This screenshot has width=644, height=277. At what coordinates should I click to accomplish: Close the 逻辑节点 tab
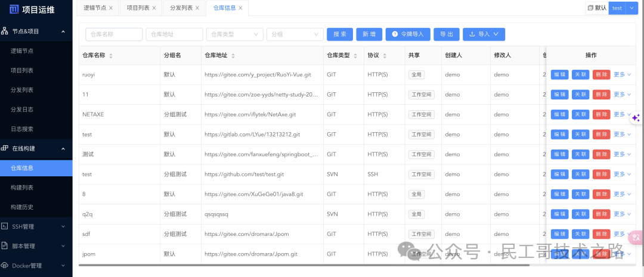pyautogui.click(x=111, y=8)
